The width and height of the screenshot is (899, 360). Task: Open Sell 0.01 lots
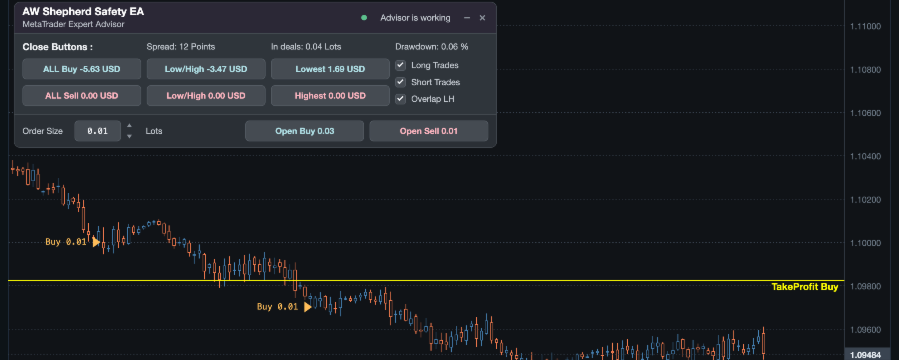tap(429, 131)
